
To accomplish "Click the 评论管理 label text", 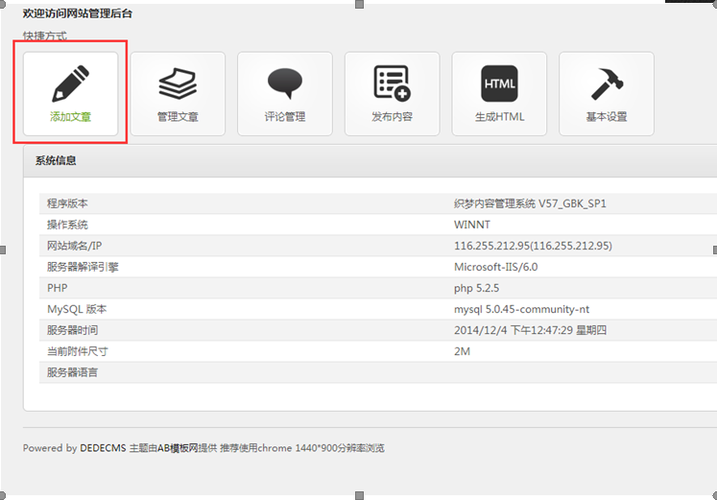I will [x=285, y=117].
